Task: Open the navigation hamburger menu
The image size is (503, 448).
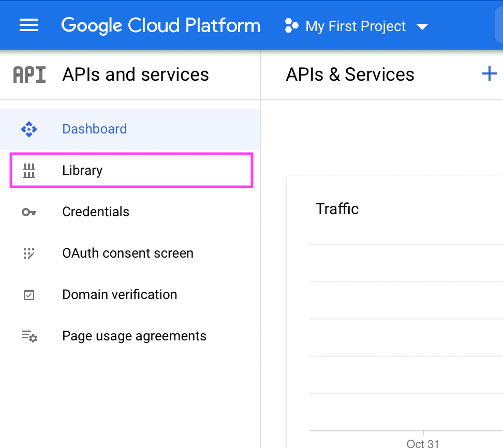Action: tap(28, 25)
